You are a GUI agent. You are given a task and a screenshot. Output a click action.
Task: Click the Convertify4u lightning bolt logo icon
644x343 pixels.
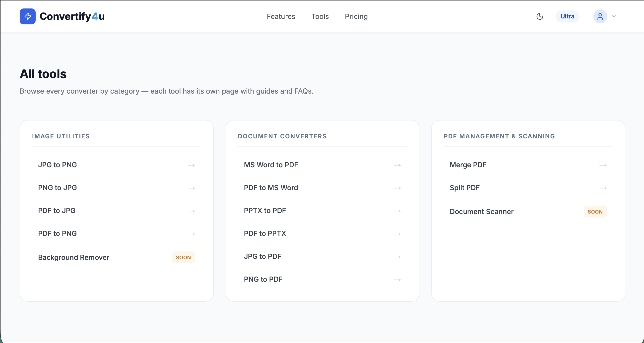coord(27,16)
